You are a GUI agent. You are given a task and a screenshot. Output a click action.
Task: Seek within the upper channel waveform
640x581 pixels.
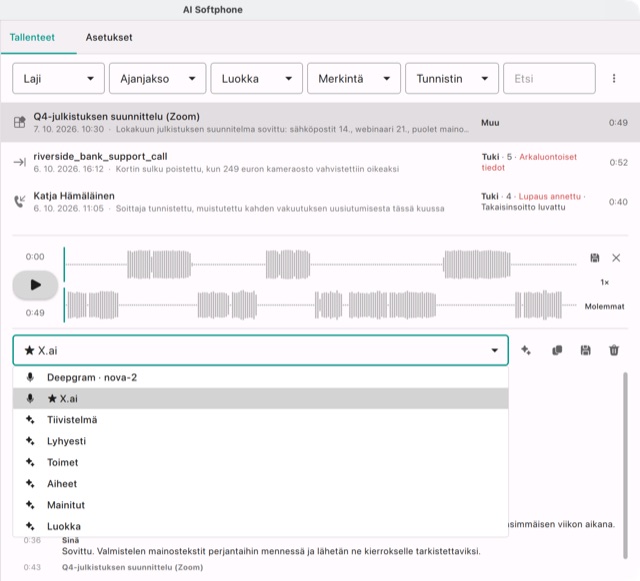tap(320, 265)
